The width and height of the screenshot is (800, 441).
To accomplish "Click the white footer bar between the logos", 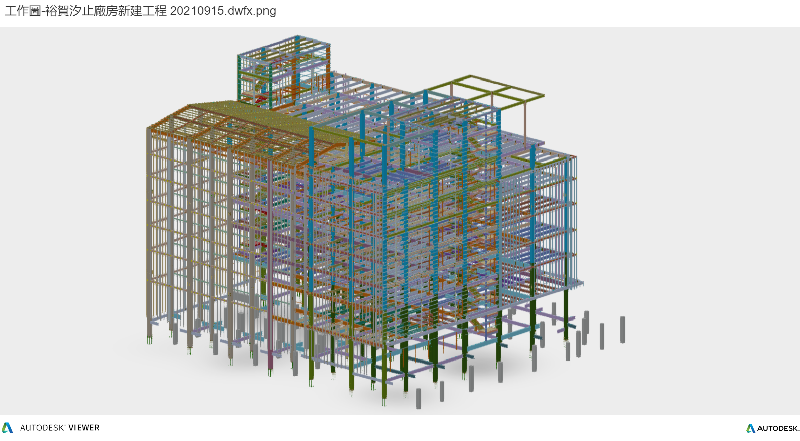I will pyautogui.click(x=420, y=428).
